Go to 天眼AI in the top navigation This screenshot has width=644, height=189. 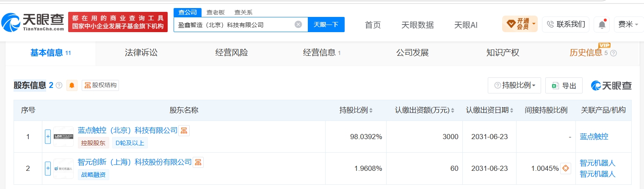[466, 25]
